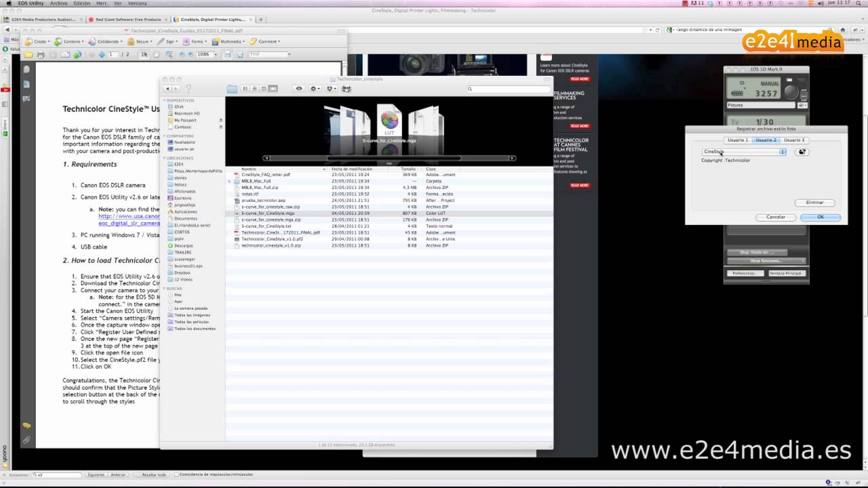Confirm with the OK button
Screen dimensions: 868x488
pyautogui.click(x=821, y=218)
